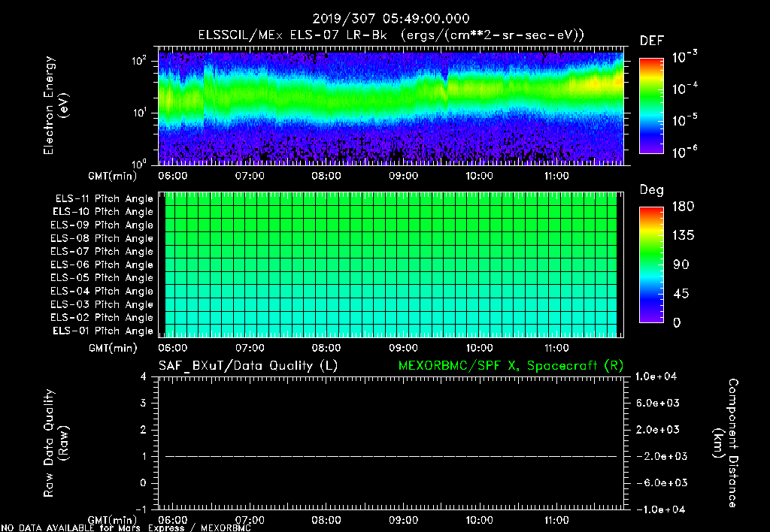Click the DEF label above the color bar
Image resolution: width=770 pixels, height=532 pixels.
coord(652,41)
